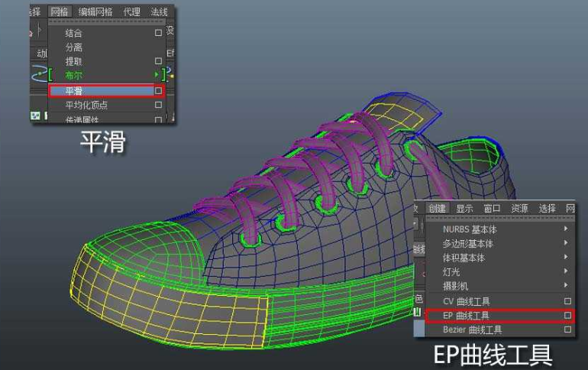Choose 平均化顶点 from the mesh menu
The image size is (588, 370).
point(86,105)
